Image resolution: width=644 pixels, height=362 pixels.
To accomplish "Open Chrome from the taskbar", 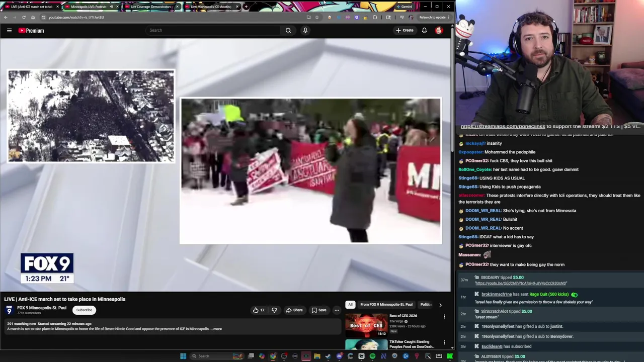I will coord(273,356).
